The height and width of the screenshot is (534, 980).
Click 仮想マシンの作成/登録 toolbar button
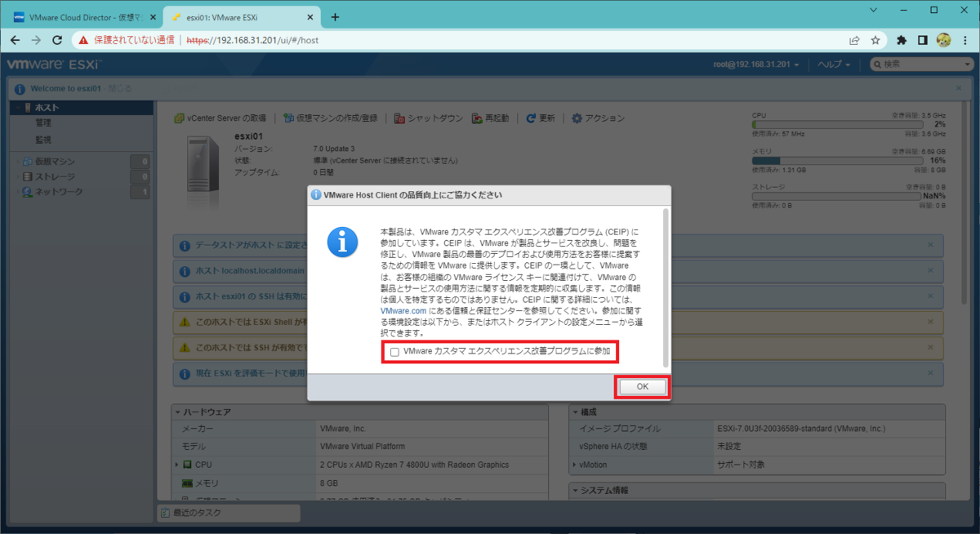pos(330,118)
